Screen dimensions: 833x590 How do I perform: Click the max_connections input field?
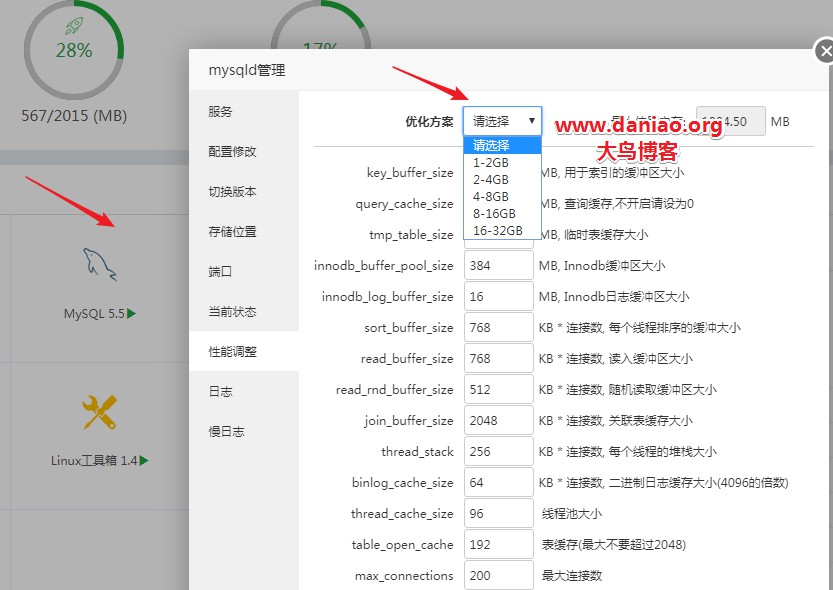[x=498, y=575]
